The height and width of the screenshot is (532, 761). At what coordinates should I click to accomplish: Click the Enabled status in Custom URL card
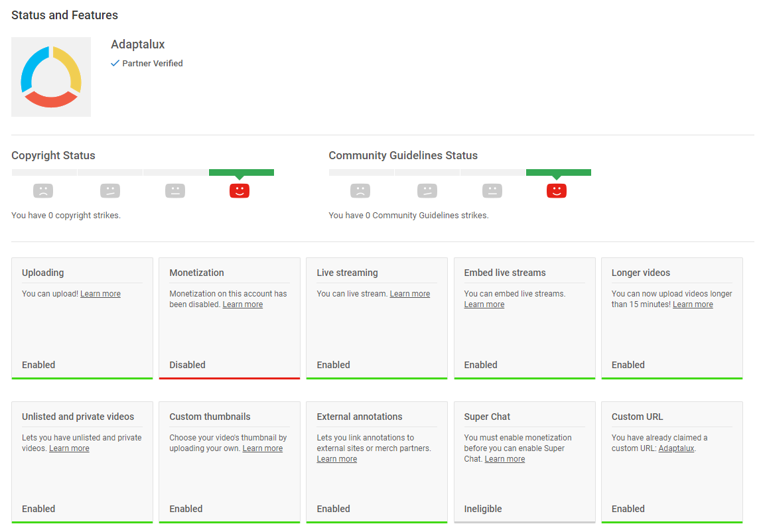(x=628, y=509)
